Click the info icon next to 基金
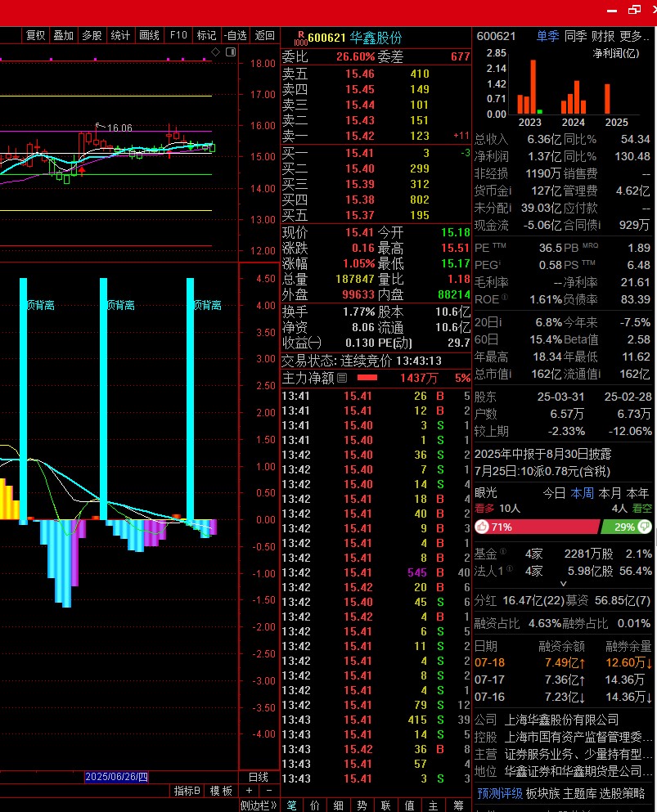Viewport: 657px width, 812px height. (503, 551)
